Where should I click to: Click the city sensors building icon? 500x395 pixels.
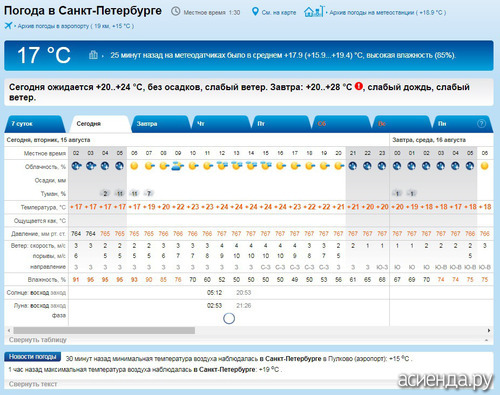[93, 55]
